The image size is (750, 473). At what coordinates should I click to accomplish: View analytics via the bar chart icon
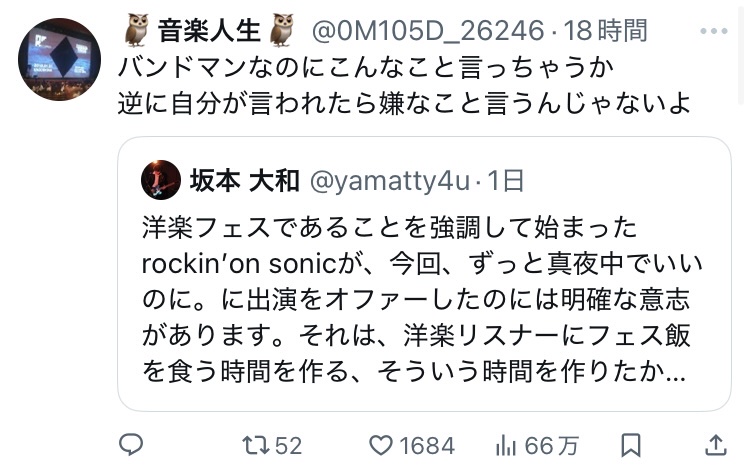pyautogui.click(x=506, y=445)
